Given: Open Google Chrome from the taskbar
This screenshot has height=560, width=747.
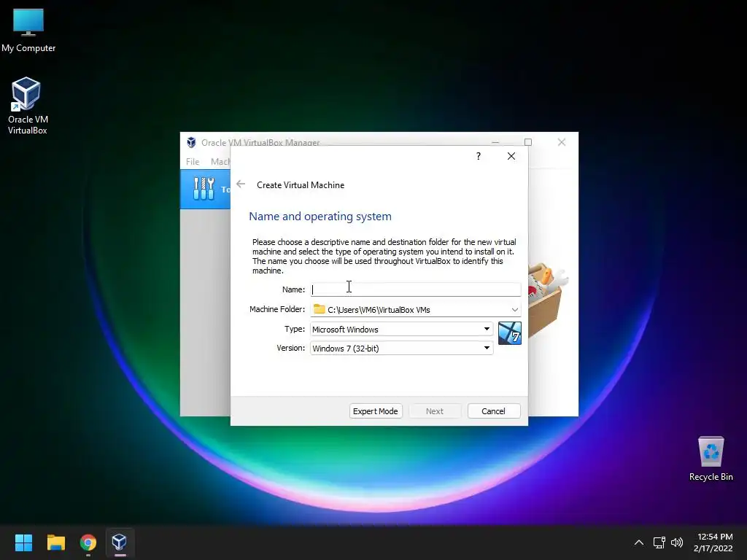Looking at the screenshot, I should (x=88, y=542).
